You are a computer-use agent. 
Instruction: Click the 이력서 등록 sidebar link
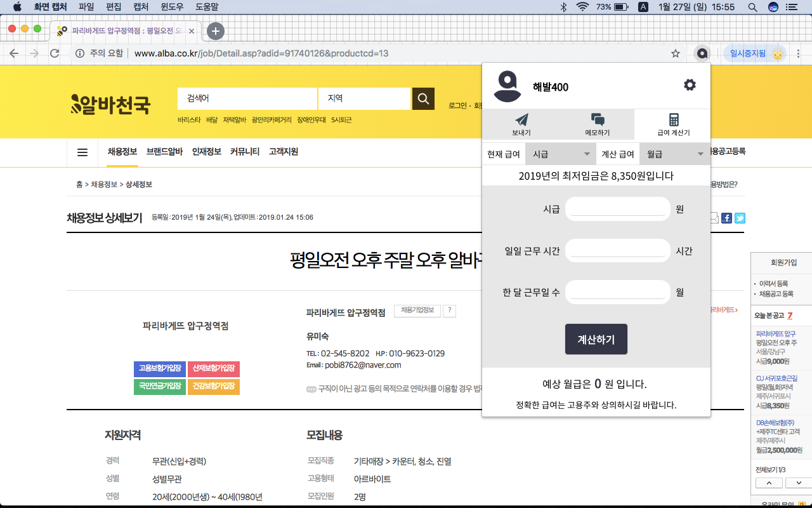click(773, 283)
